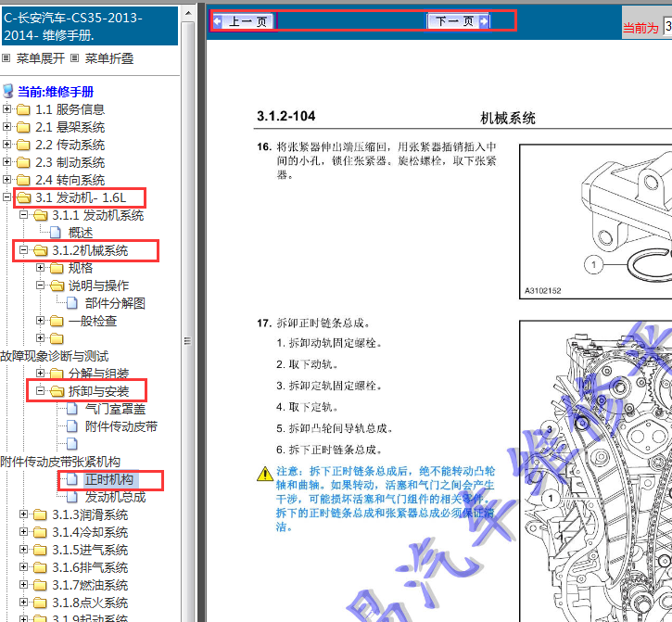Click folder icon of 1.1 服务信息
672x622 pixels.
pos(23,109)
